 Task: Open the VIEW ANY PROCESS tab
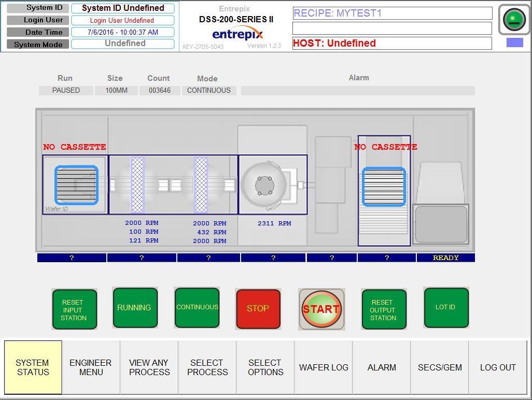(149, 367)
